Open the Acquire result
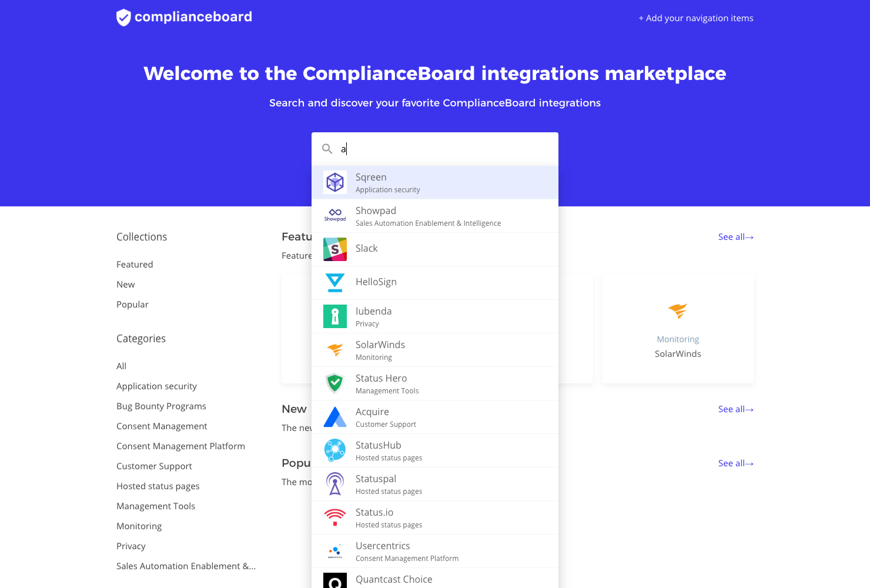Viewport: 870px width, 588px height. click(435, 417)
